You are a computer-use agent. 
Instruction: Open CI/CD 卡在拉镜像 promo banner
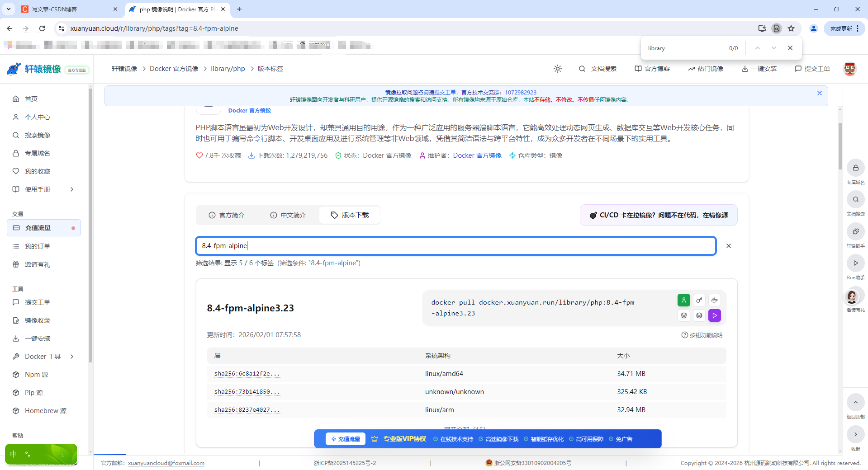pos(659,215)
